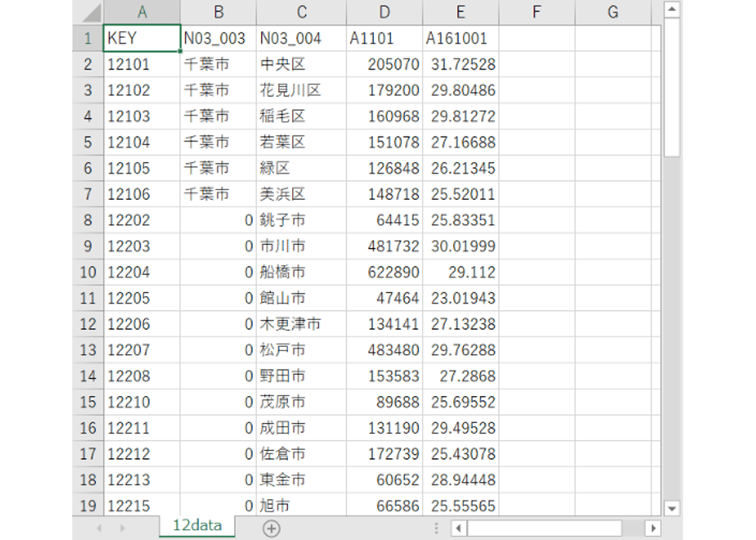Select column D header

[x=385, y=12]
